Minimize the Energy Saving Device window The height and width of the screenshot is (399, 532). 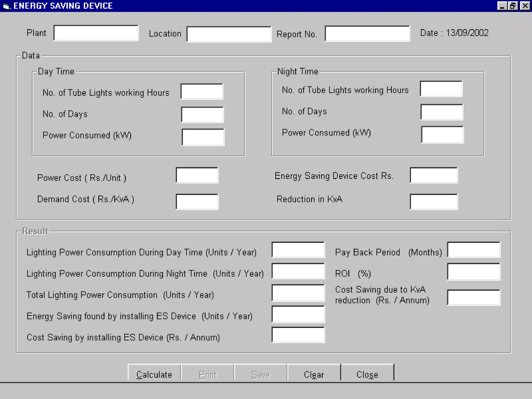[502, 6]
